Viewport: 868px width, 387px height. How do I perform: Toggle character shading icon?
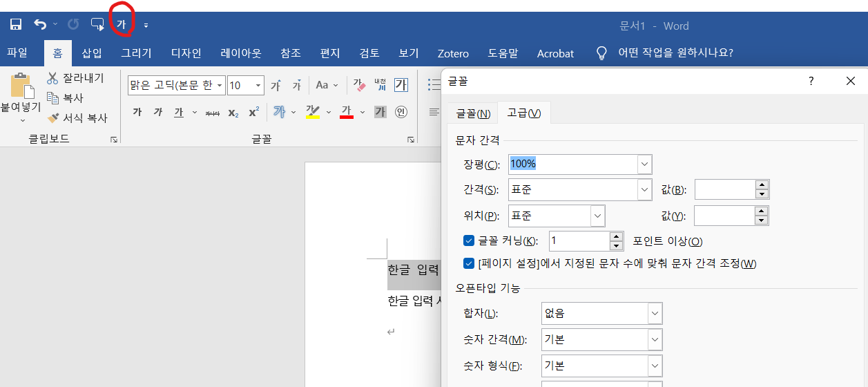coord(380,112)
